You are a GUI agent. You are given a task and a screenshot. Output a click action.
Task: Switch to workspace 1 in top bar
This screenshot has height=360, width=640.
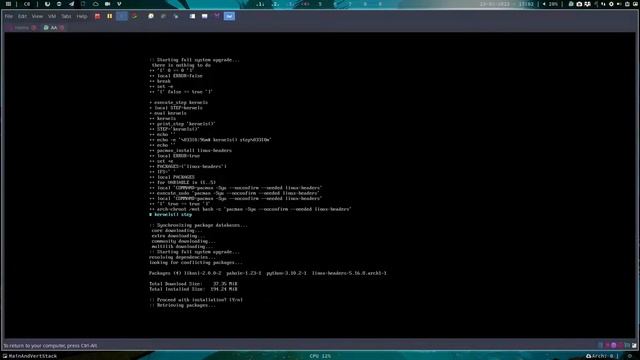point(260,4)
